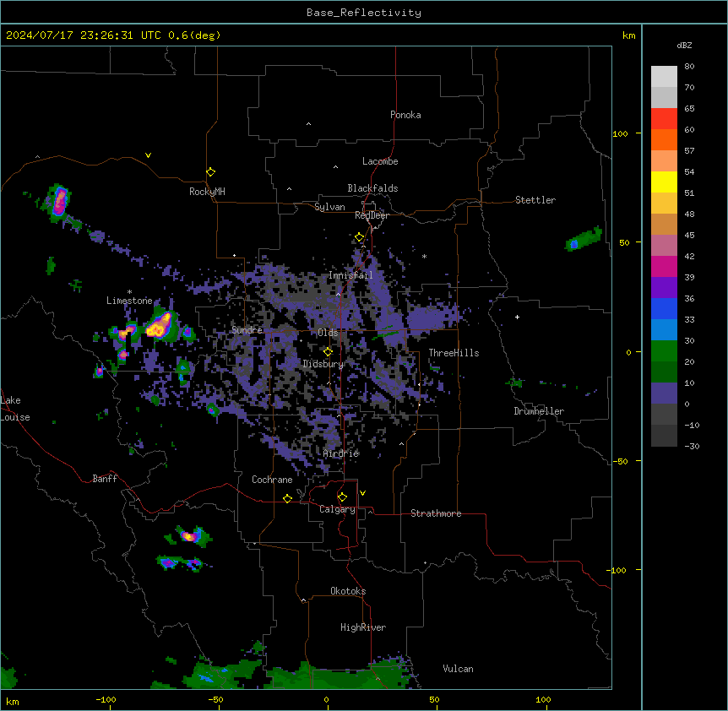Pick the slate 0-10 dBZ legend color

click(664, 393)
